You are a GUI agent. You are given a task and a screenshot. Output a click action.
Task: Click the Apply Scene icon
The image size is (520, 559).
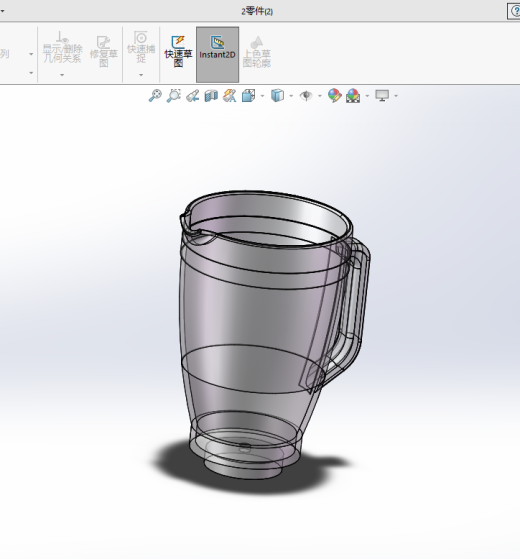[353, 96]
